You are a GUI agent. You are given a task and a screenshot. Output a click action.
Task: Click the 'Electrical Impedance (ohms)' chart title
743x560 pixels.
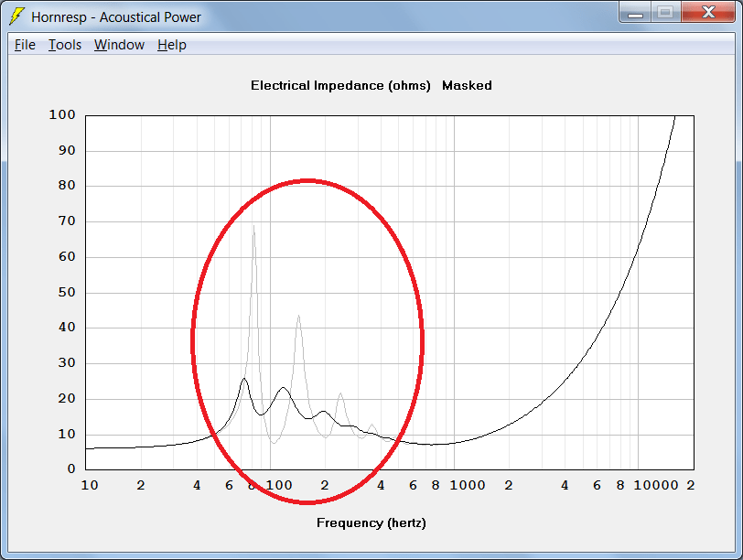point(340,86)
